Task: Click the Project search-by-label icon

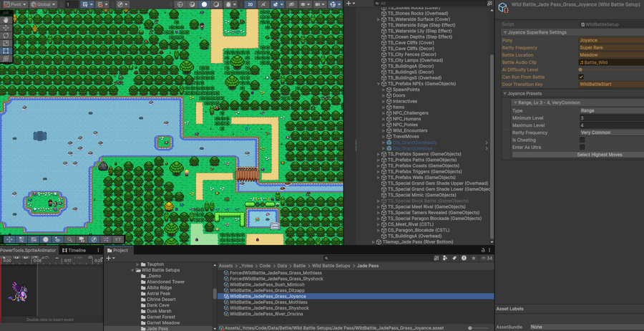Action: coord(454,258)
